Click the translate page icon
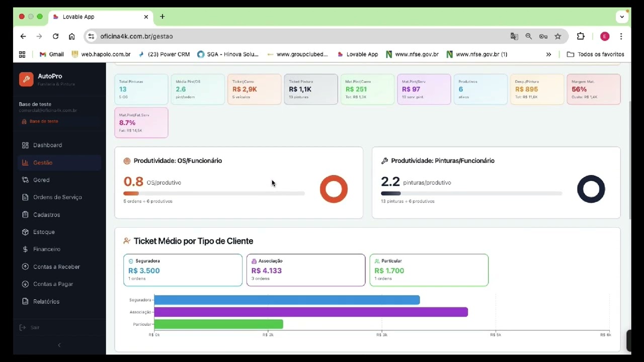The width and height of the screenshot is (644, 362). [x=514, y=36]
